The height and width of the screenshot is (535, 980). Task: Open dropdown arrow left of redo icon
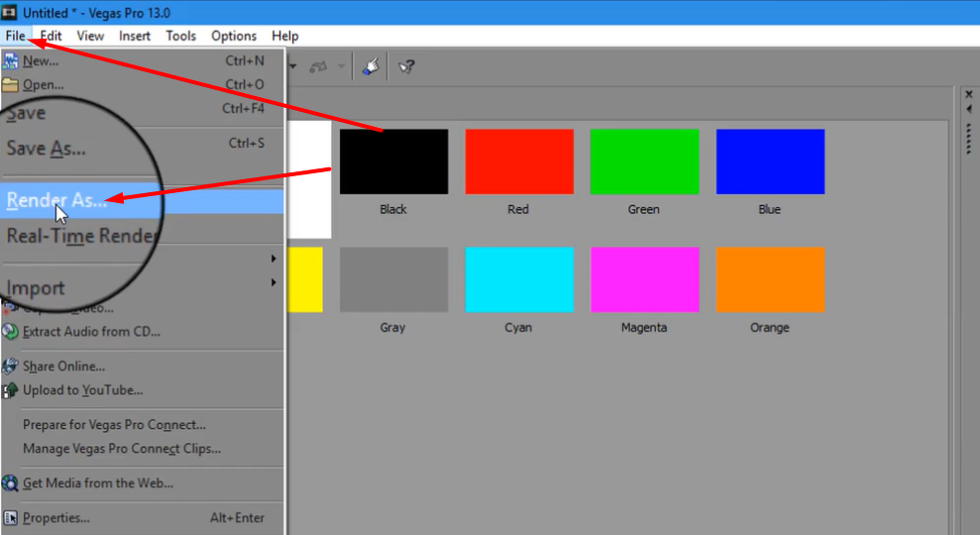292,66
